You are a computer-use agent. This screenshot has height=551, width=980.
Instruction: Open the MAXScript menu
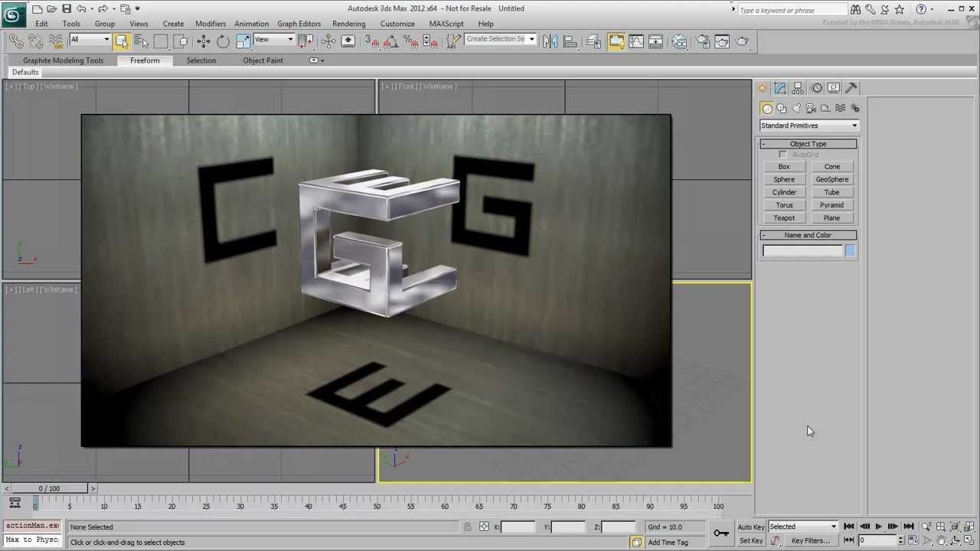(446, 24)
